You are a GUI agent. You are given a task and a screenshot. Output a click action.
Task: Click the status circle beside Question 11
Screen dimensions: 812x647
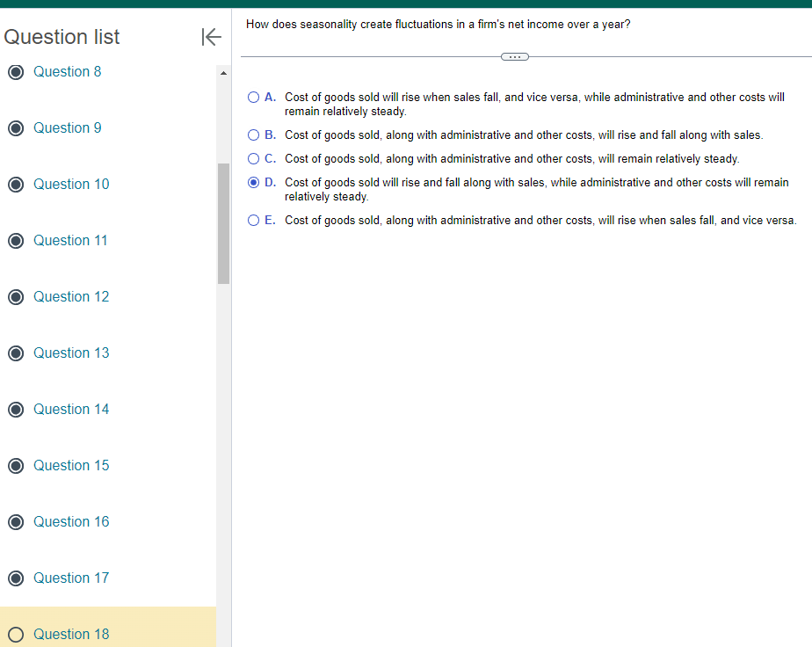coord(16,241)
